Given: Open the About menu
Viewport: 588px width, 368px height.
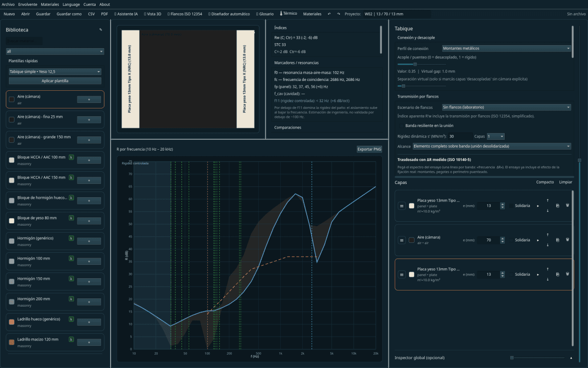Looking at the screenshot, I should (x=105, y=4).
